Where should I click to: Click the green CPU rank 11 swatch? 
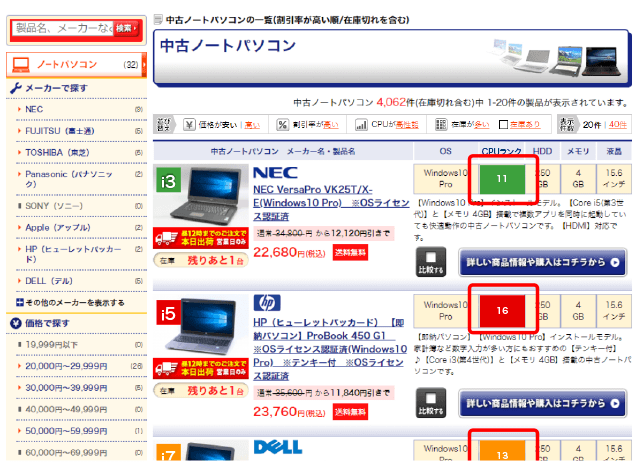pyautogui.click(x=502, y=179)
